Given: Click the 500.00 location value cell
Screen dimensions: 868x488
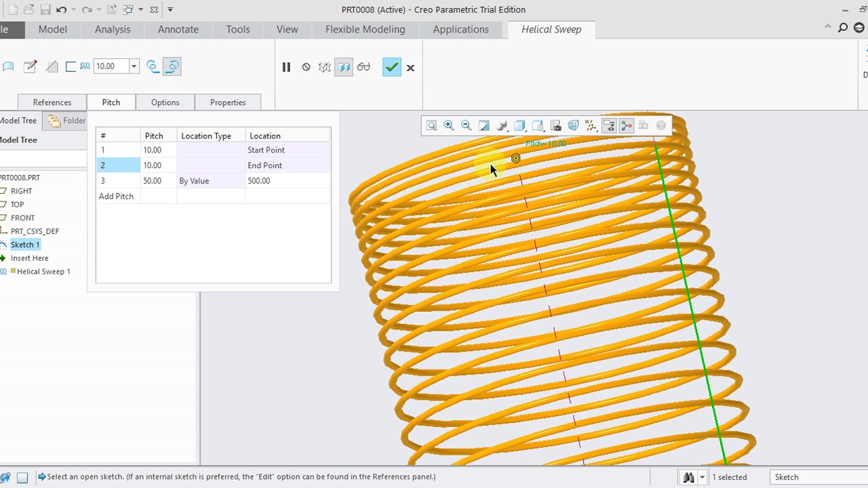Looking at the screenshot, I should click(288, 181).
